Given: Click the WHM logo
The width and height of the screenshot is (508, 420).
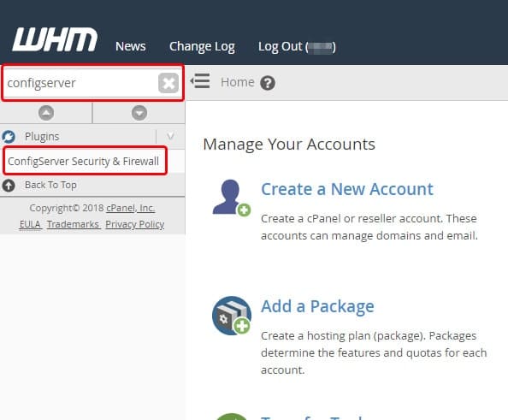Looking at the screenshot, I should point(55,39).
